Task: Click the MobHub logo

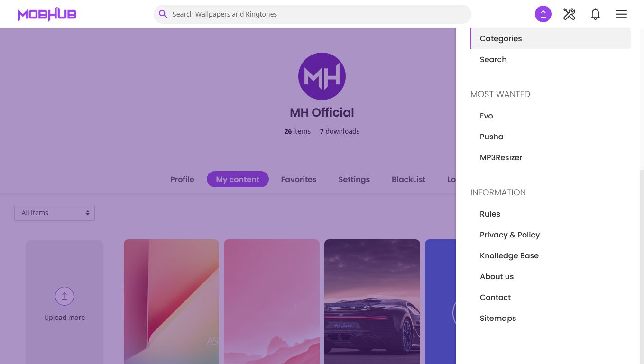Action: point(47,14)
